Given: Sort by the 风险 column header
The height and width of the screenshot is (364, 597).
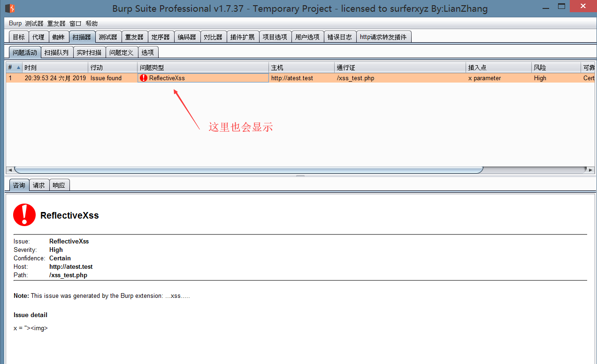Looking at the screenshot, I should click(556, 68).
